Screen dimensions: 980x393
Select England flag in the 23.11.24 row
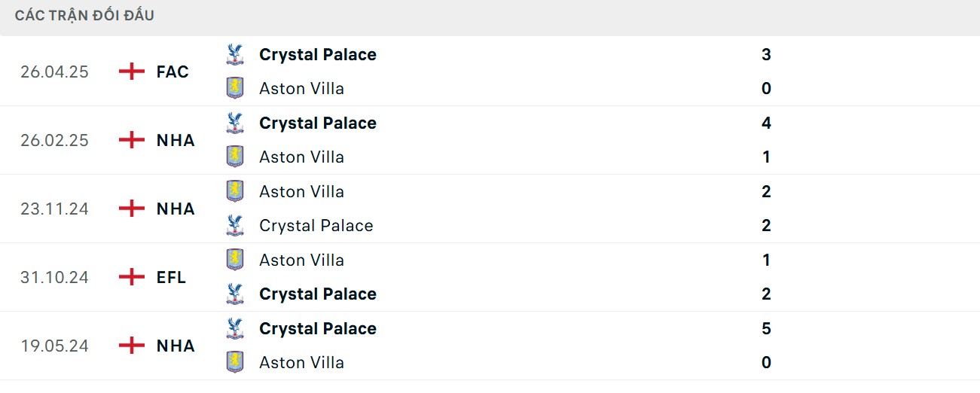pos(132,209)
